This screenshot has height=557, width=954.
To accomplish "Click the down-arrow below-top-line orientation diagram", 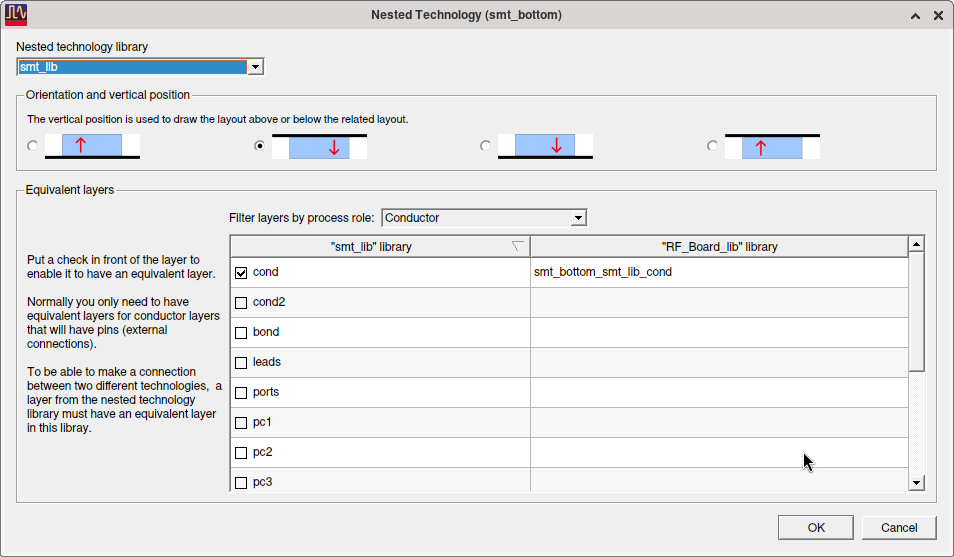I will 319,146.
